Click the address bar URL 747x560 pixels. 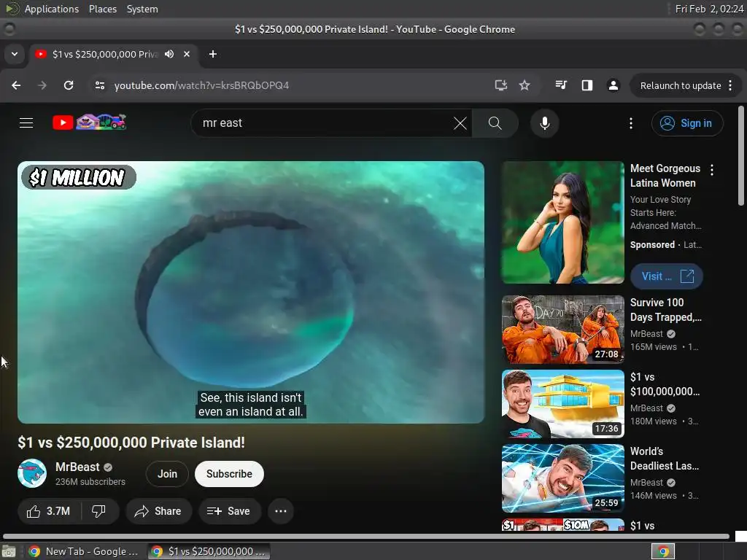click(x=201, y=85)
